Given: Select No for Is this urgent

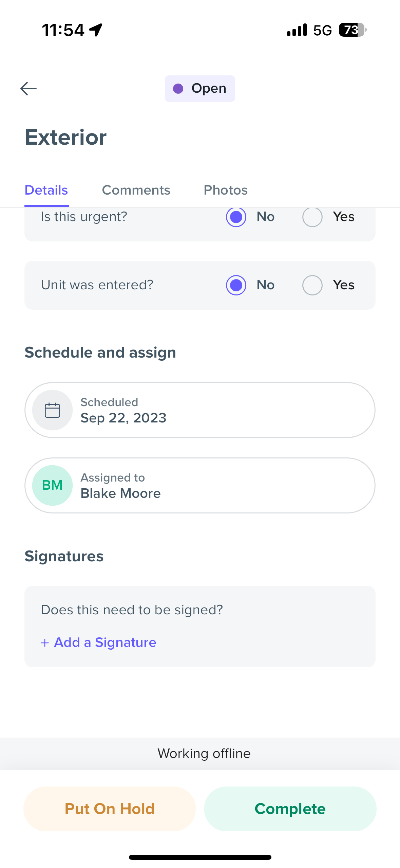Looking at the screenshot, I should pos(236,217).
